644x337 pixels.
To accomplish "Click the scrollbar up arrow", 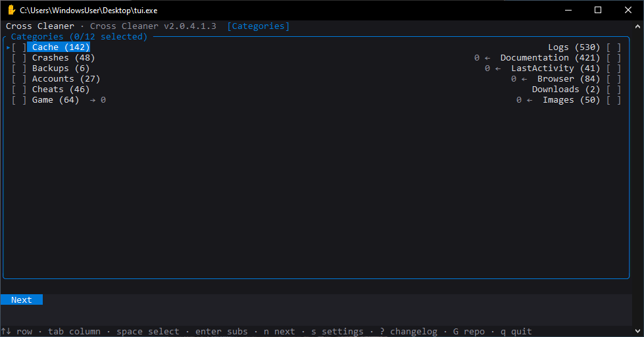I will [638, 26].
